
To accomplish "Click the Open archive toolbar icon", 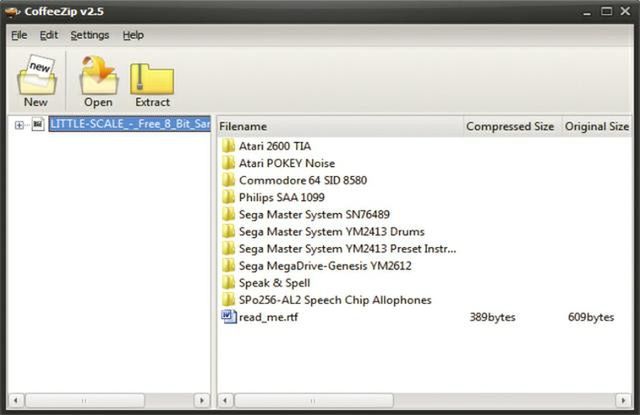I will pos(99,75).
